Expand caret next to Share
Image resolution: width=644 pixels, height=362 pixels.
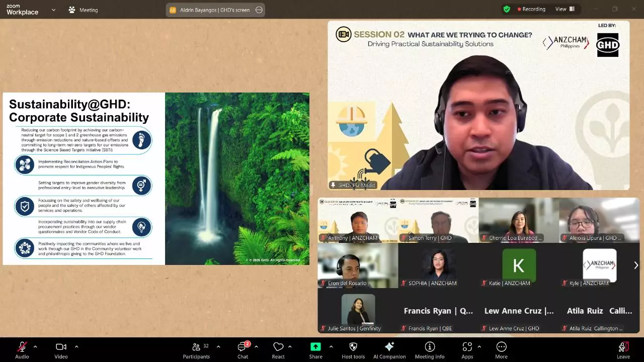coord(331,346)
